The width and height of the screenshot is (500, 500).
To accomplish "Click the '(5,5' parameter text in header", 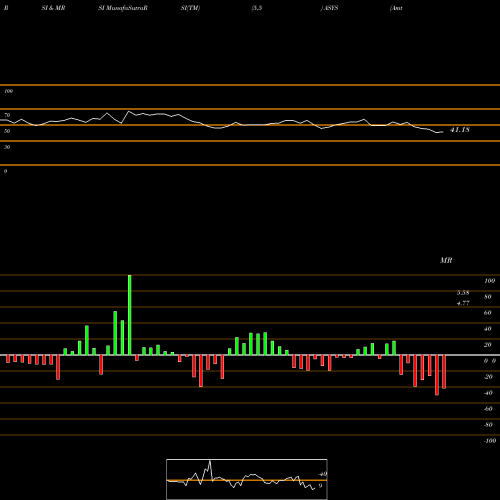I will tap(257, 8).
